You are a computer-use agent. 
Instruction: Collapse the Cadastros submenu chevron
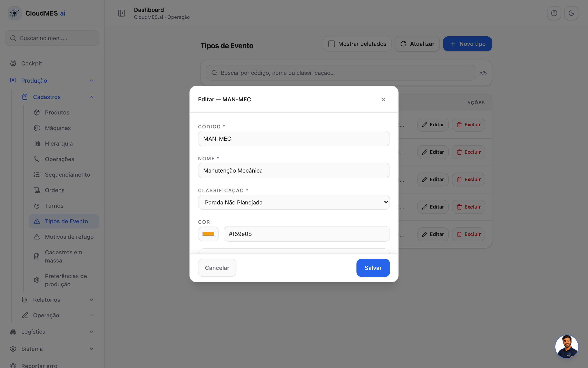tap(91, 97)
